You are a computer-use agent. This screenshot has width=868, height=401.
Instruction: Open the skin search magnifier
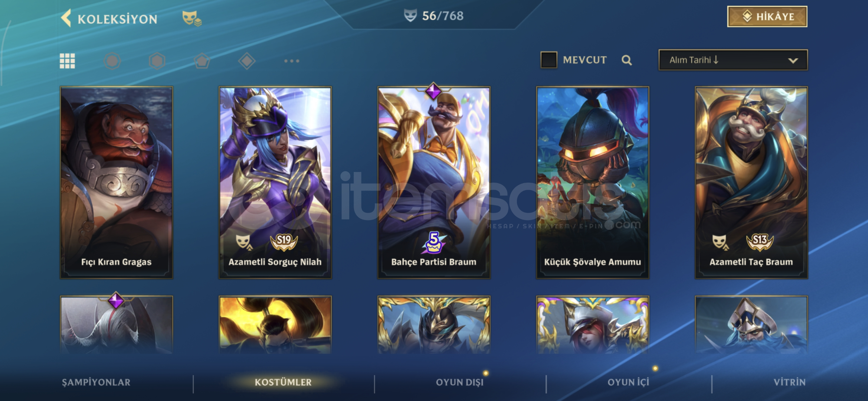click(626, 60)
